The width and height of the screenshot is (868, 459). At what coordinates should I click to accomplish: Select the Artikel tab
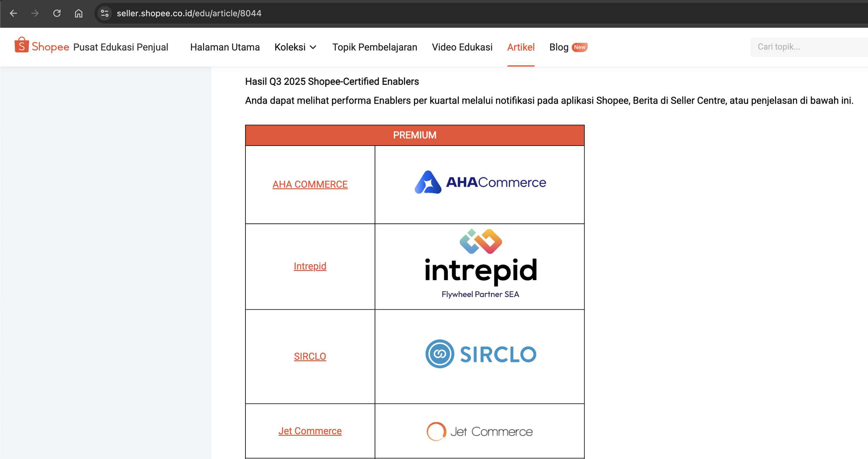point(520,47)
